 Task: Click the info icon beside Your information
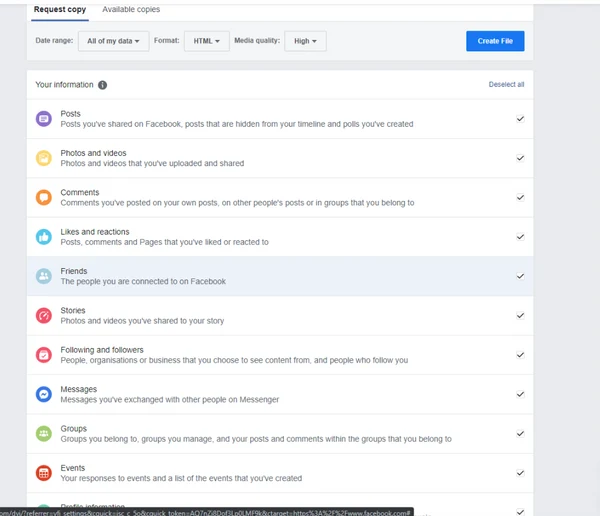tap(102, 85)
